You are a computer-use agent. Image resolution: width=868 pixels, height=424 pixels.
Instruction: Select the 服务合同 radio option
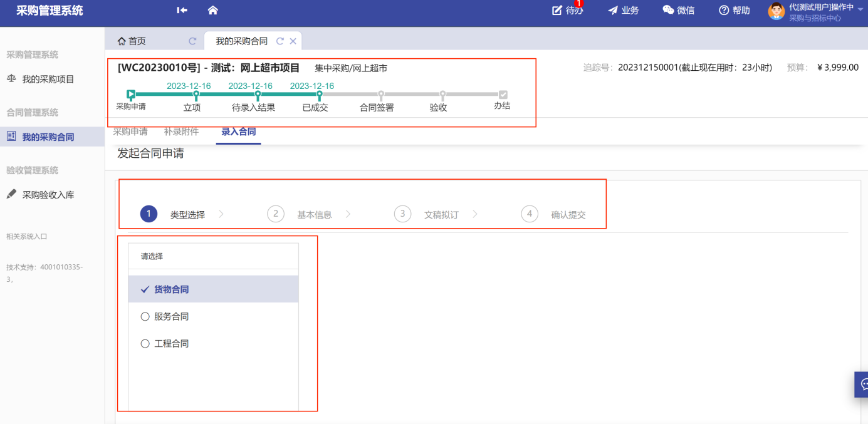pyautogui.click(x=145, y=317)
